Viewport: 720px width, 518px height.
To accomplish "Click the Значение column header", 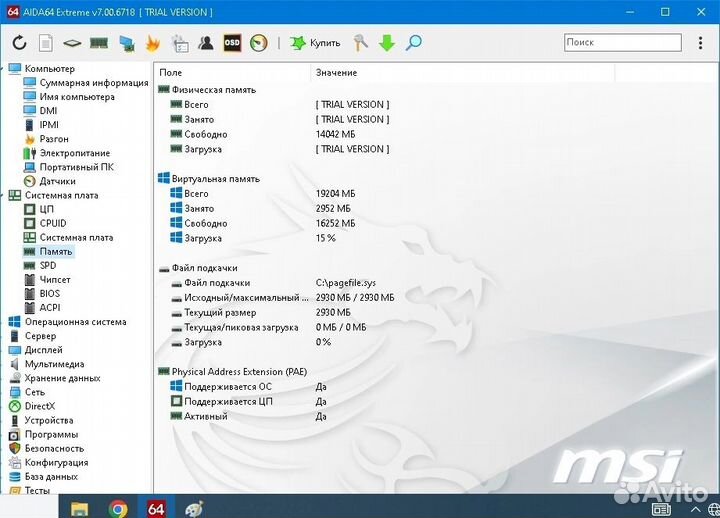I will 336,73.
